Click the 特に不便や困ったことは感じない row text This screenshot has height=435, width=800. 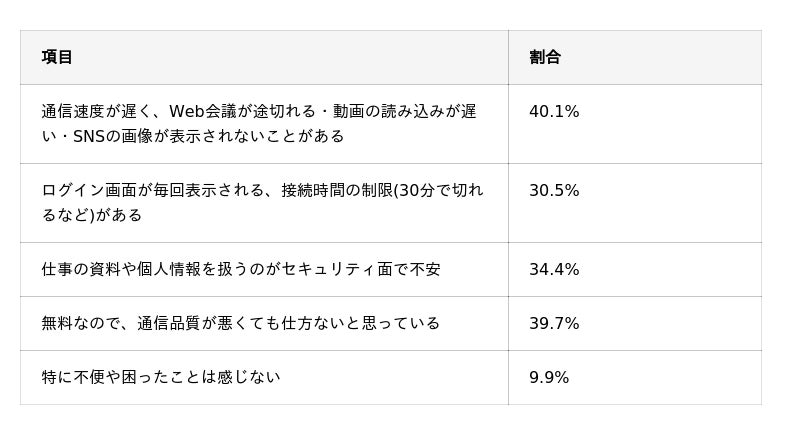pos(161,378)
